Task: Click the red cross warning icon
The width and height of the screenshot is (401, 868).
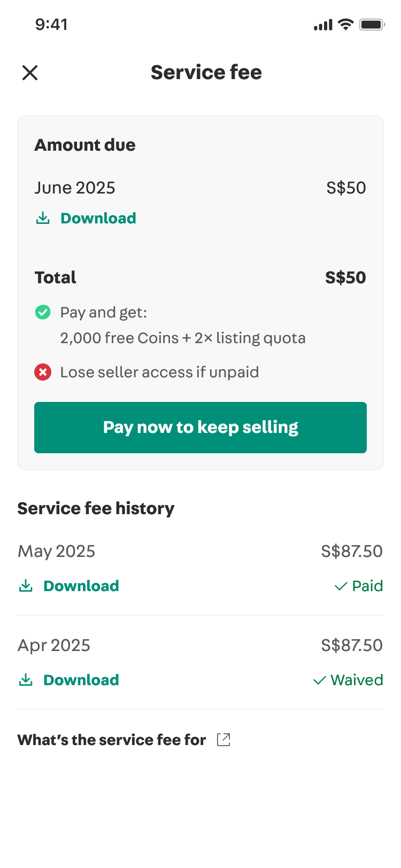Action: pos(43,372)
